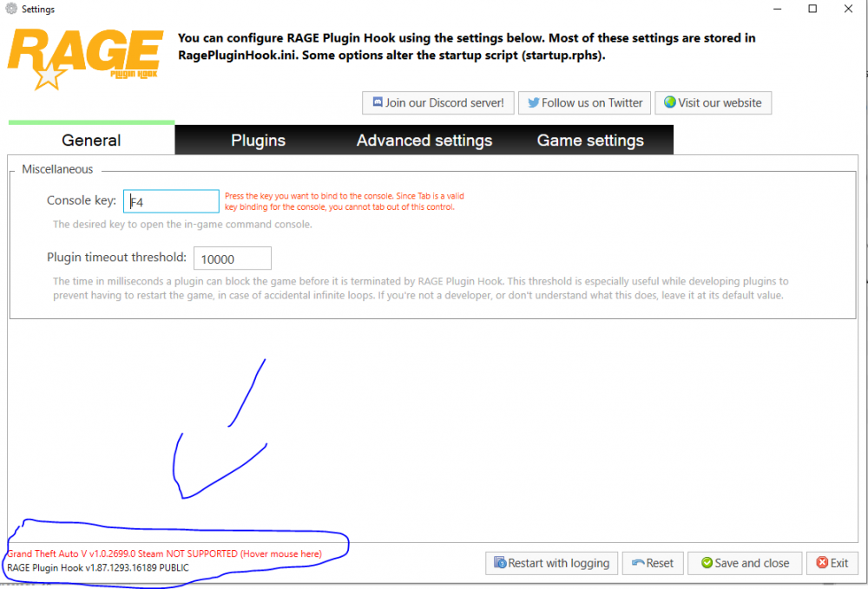This screenshot has width=868, height=589.
Task: Click the Reset undo arrow icon
Action: pyautogui.click(x=638, y=563)
